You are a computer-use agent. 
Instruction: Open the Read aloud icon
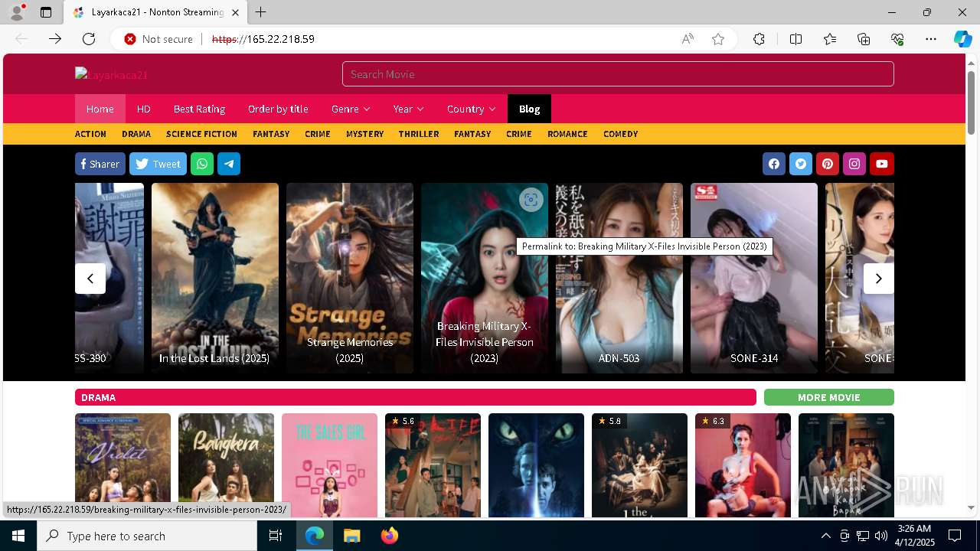click(x=688, y=39)
